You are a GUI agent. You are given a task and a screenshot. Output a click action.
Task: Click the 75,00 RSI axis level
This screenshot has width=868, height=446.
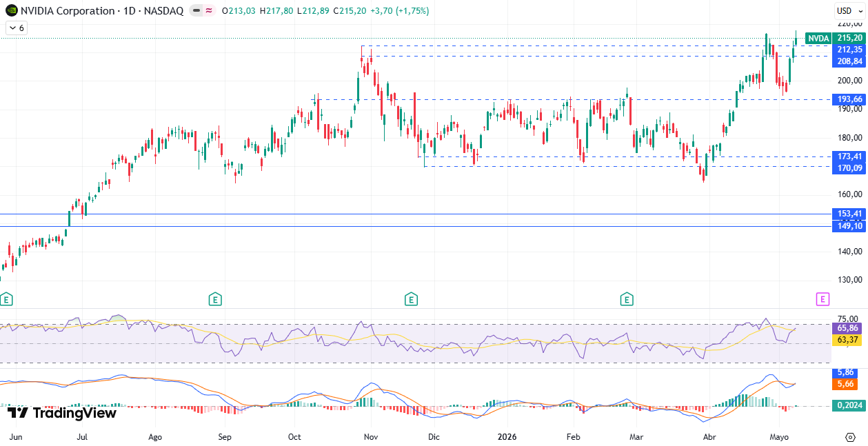pos(848,318)
